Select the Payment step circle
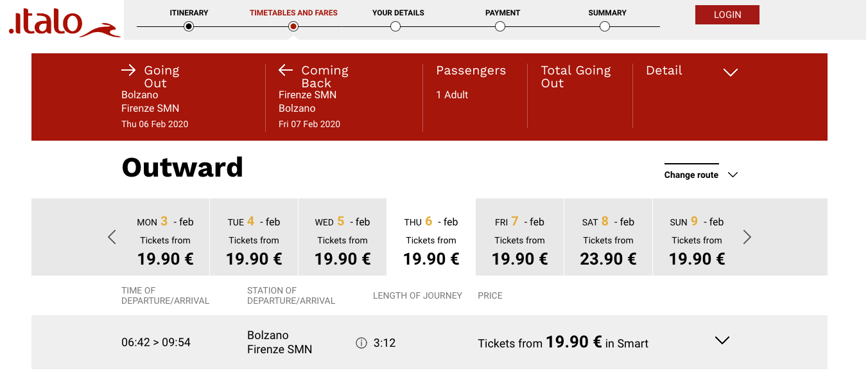 coord(500,26)
